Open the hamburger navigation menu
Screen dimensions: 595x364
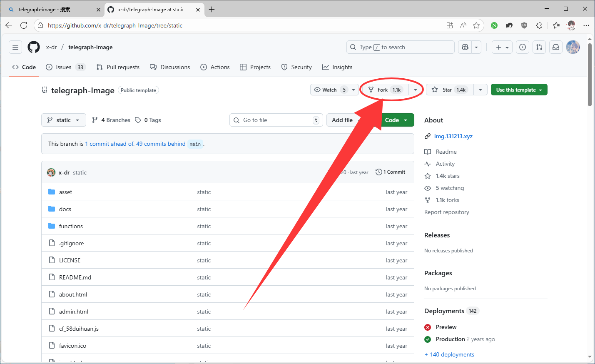pos(15,47)
